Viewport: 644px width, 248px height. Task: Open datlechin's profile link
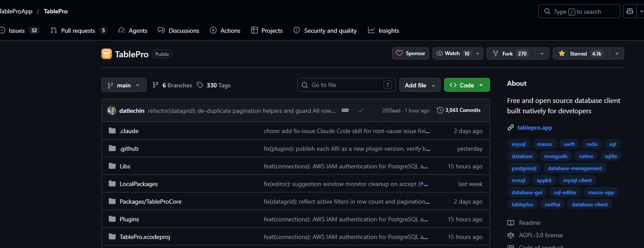coord(132,111)
